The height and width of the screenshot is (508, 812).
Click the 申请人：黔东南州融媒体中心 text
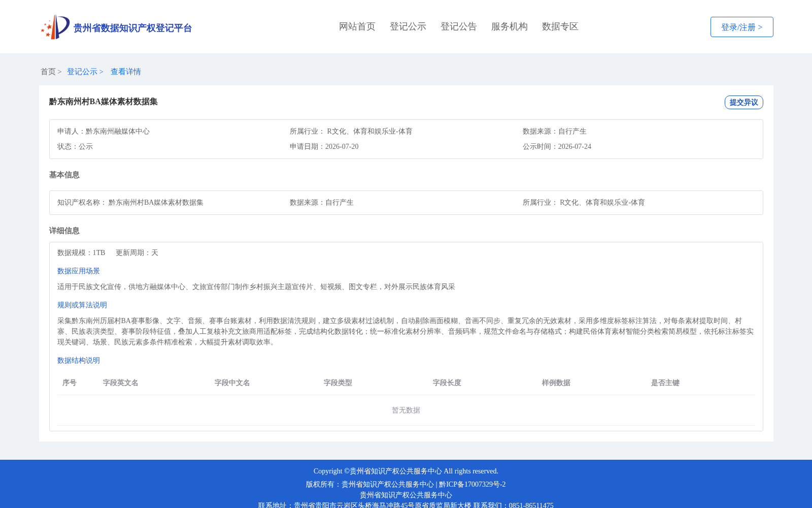pyautogui.click(x=104, y=131)
